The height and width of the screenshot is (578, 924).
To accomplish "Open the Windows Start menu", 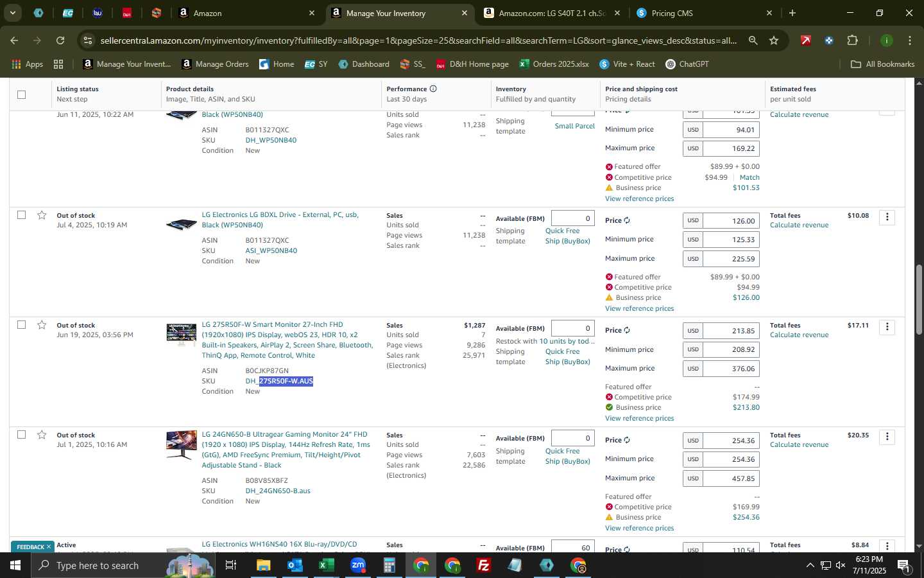I will click(15, 565).
